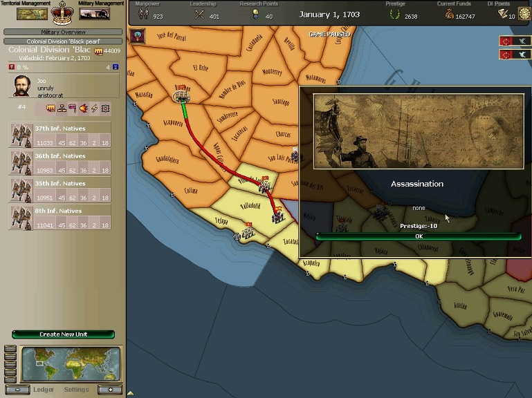This screenshot has height=398, width=532.
Task: Click commander Joo's portrait
Action: pyautogui.click(x=23, y=87)
